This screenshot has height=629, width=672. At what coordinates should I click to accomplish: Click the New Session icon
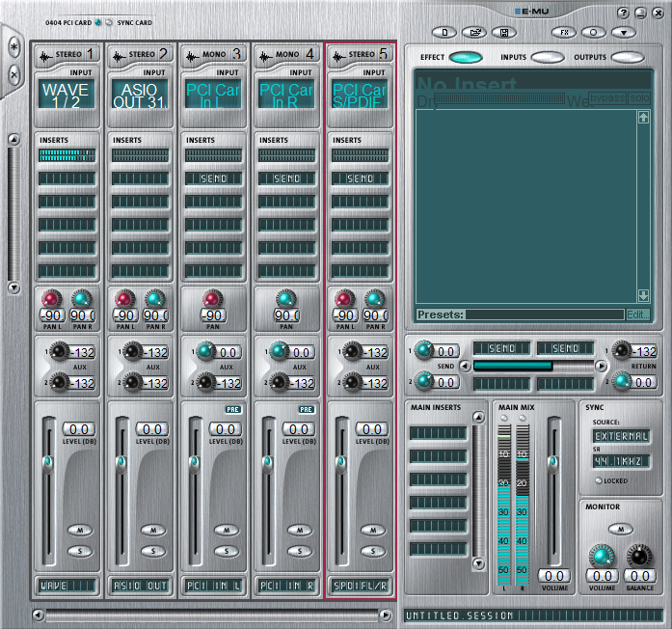coord(444,32)
